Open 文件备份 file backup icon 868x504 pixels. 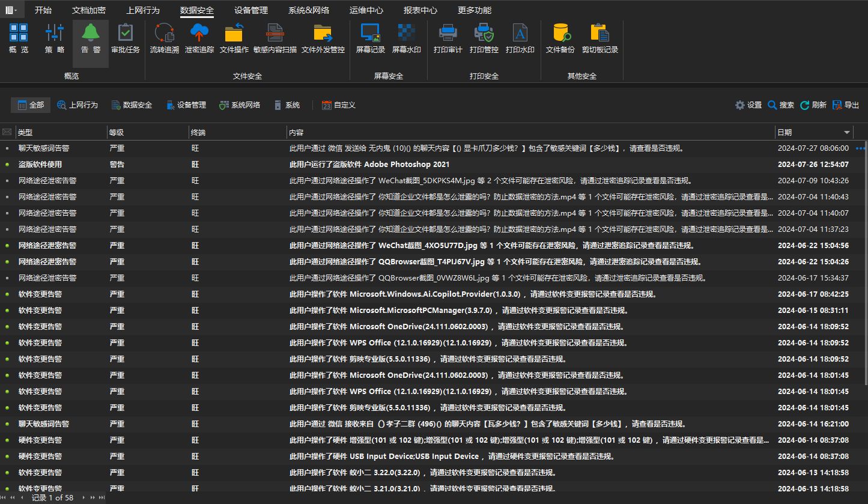tap(560, 40)
